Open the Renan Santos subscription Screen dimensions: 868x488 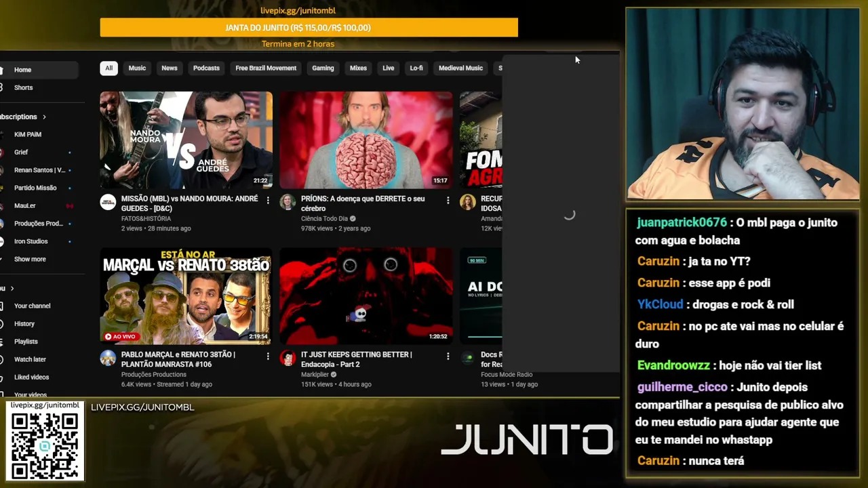(x=38, y=170)
